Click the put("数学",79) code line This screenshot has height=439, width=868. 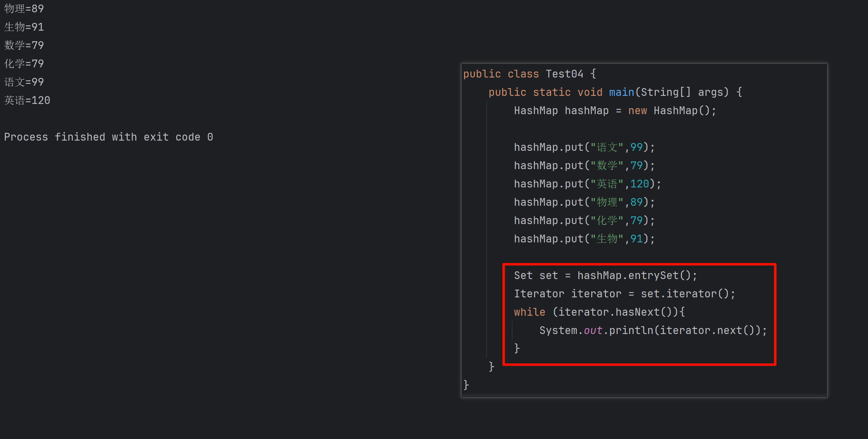pos(584,166)
